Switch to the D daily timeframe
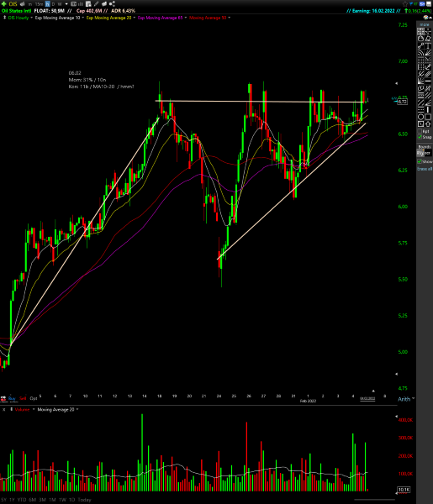Screen dimensions: 433x504 point(54,4)
